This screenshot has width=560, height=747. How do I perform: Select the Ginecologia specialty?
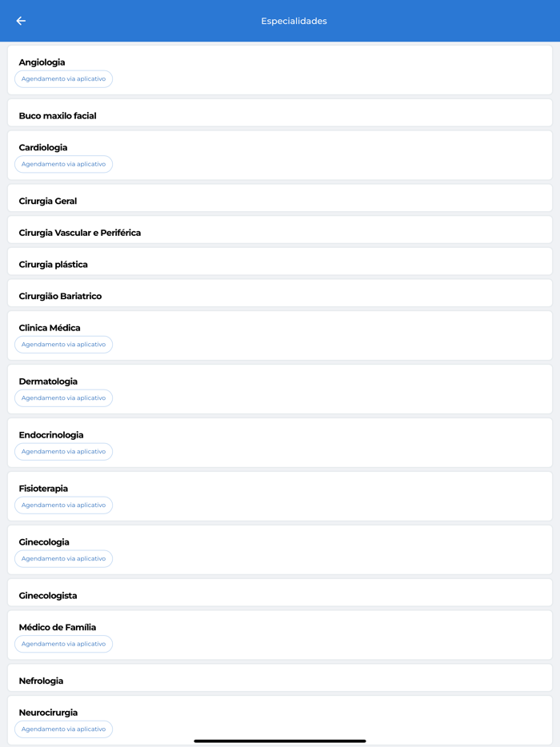44,542
